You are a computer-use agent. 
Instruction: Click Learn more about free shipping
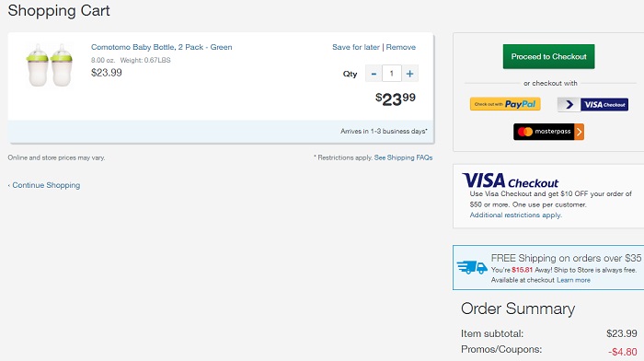pyautogui.click(x=573, y=280)
